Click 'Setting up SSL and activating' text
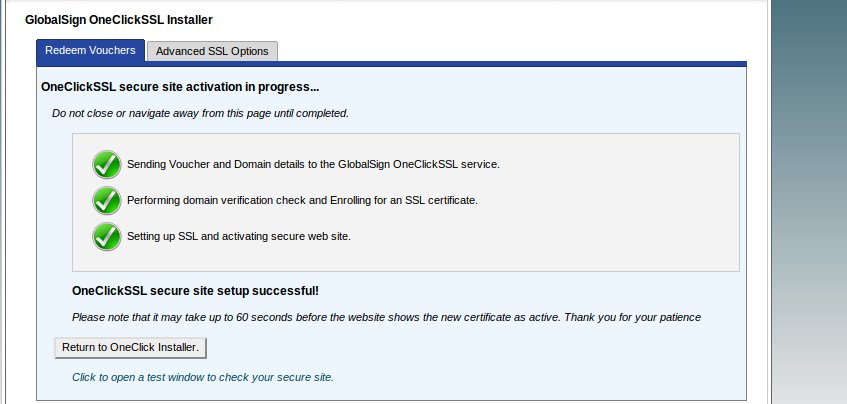 pyautogui.click(x=239, y=237)
